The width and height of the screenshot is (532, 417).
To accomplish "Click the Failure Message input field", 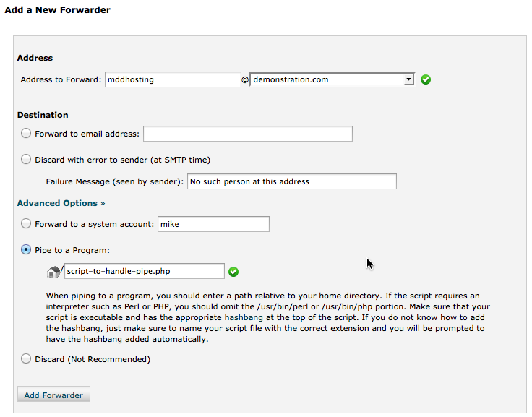I will point(292,181).
